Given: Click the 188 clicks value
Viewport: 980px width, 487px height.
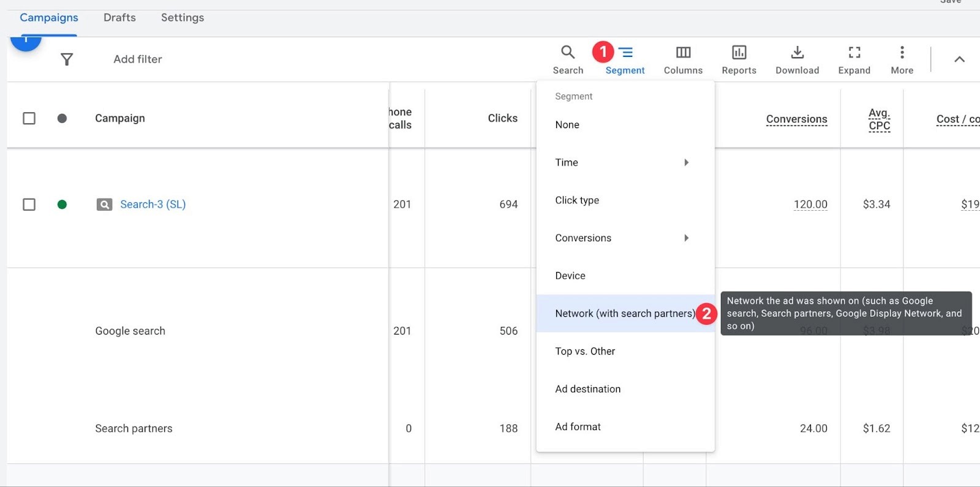Looking at the screenshot, I should [508, 429].
